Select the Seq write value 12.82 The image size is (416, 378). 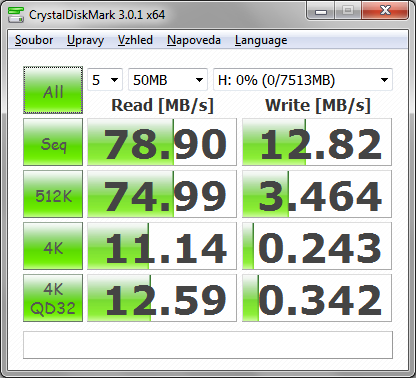coord(317,142)
